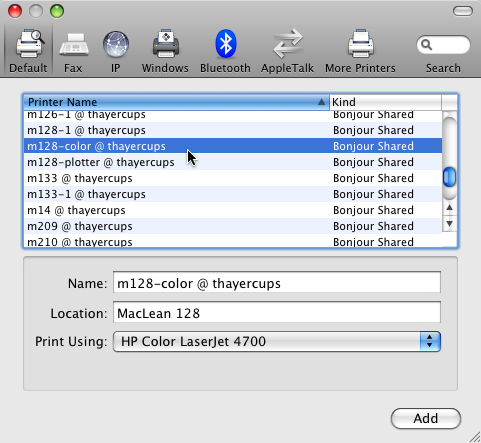The image size is (481, 443).
Task: Open the Windows printer browser
Action: pos(165,51)
